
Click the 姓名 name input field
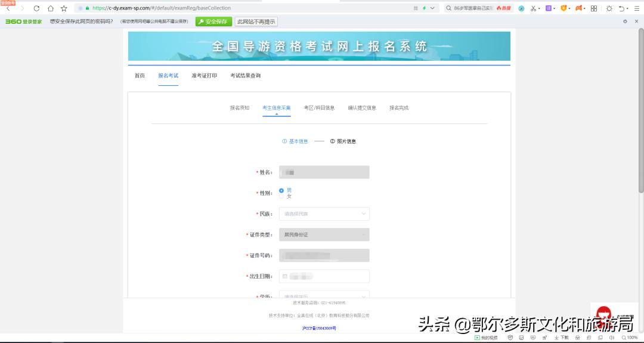324,172
